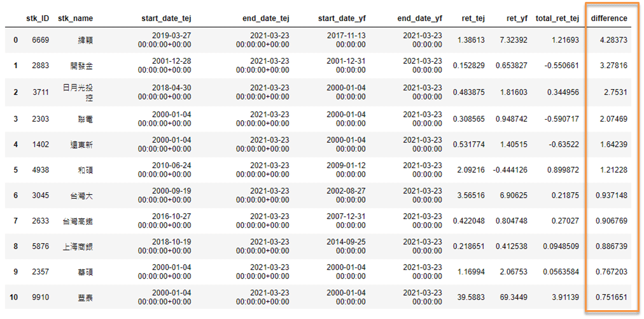Click the start_date_tej column header
Viewport: 644px width, 319px height.
click(166, 18)
